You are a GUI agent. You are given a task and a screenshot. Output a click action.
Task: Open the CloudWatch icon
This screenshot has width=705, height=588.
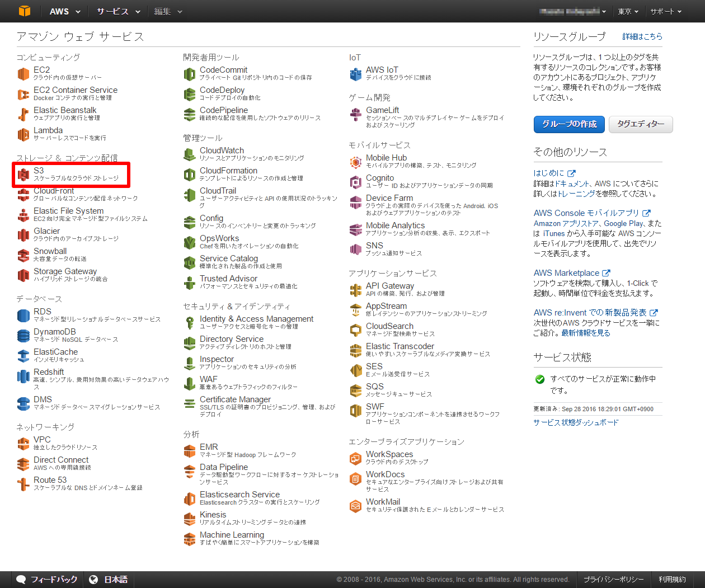[189, 154]
